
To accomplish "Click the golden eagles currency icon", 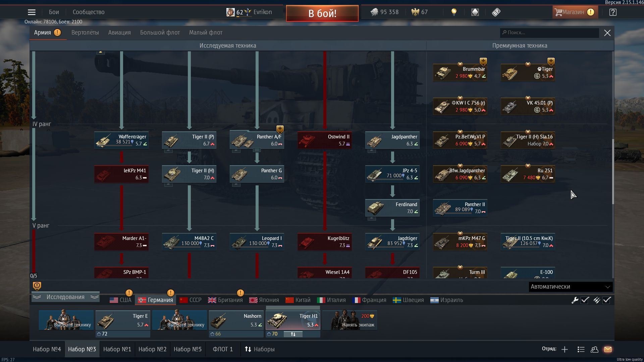I will pyautogui.click(x=415, y=12).
